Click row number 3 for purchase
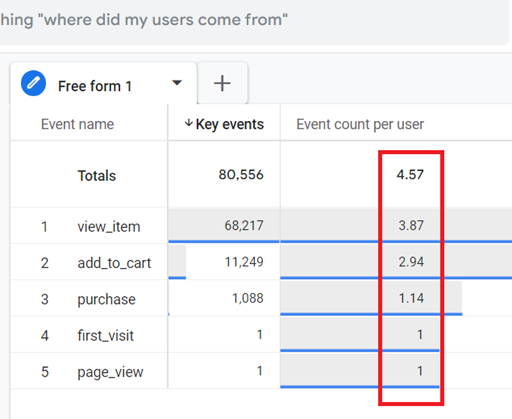The height and width of the screenshot is (419, 512). click(45, 300)
